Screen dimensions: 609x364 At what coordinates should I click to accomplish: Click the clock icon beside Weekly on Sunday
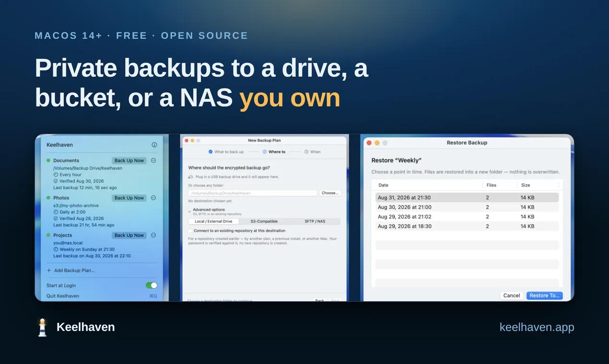[x=56, y=250]
